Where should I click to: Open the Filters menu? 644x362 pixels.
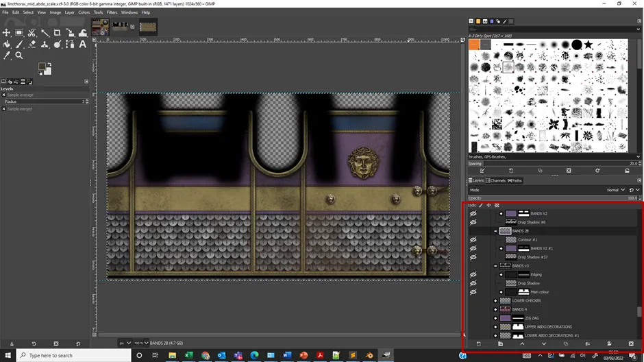tap(112, 12)
